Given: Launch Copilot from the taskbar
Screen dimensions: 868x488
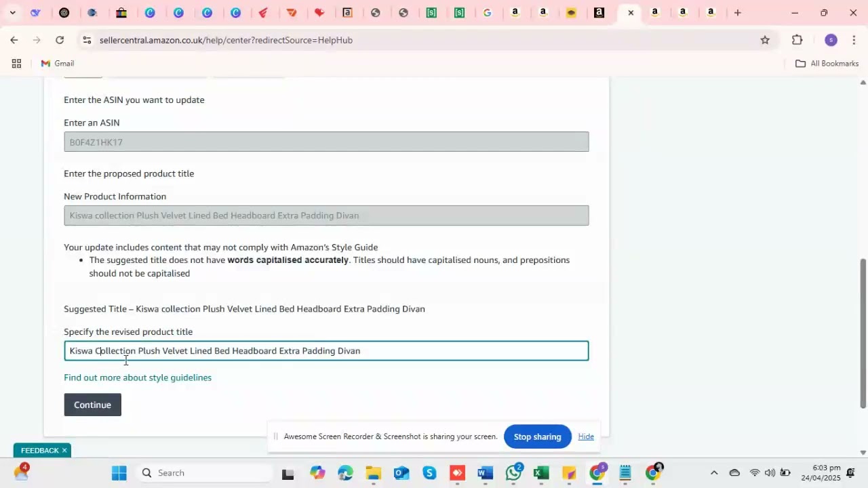Looking at the screenshot, I should tap(317, 473).
